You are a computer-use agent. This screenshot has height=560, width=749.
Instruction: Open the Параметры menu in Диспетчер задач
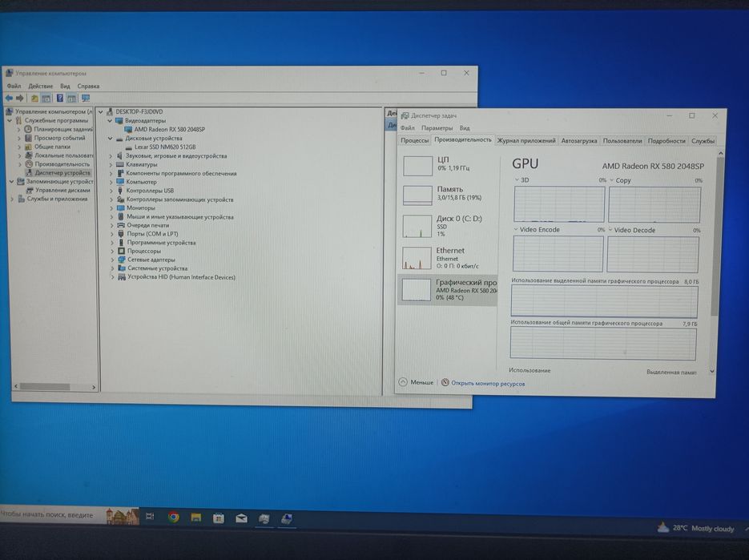pyautogui.click(x=437, y=128)
